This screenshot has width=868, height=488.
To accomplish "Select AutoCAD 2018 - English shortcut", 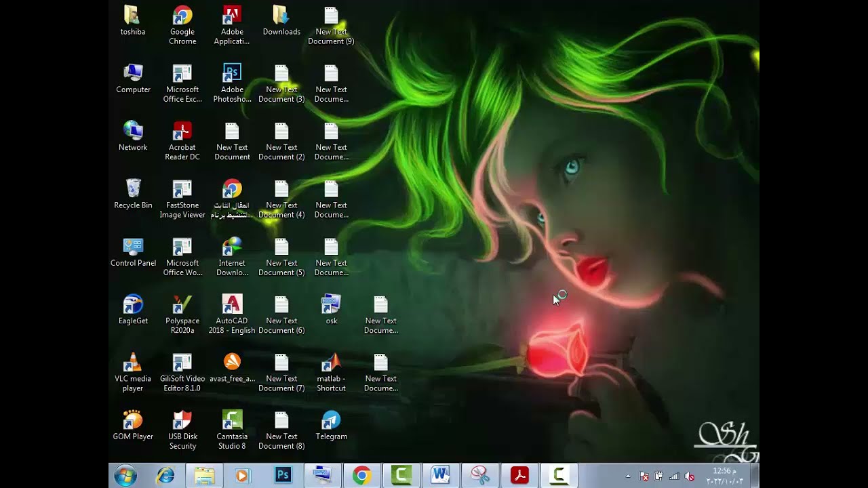I will (232, 314).
